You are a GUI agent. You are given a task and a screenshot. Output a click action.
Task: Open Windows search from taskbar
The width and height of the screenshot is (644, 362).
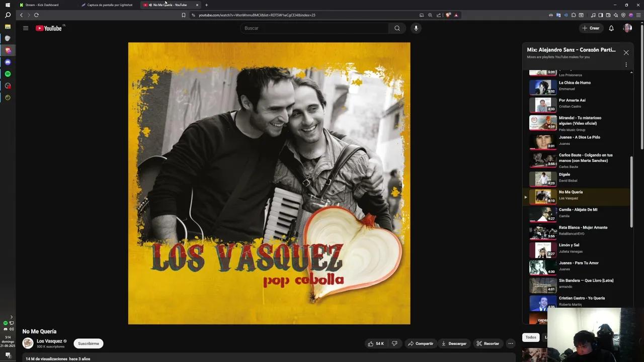pos(8,15)
